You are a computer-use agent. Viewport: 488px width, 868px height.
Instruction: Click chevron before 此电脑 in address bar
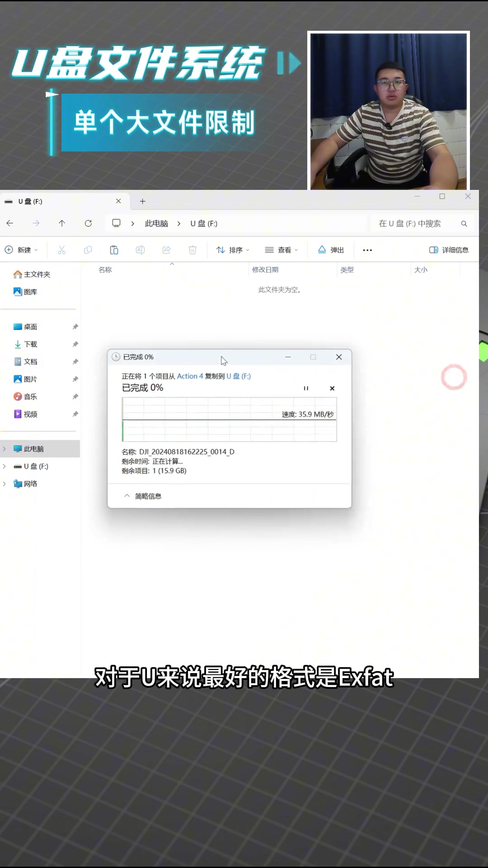[x=133, y=224]
